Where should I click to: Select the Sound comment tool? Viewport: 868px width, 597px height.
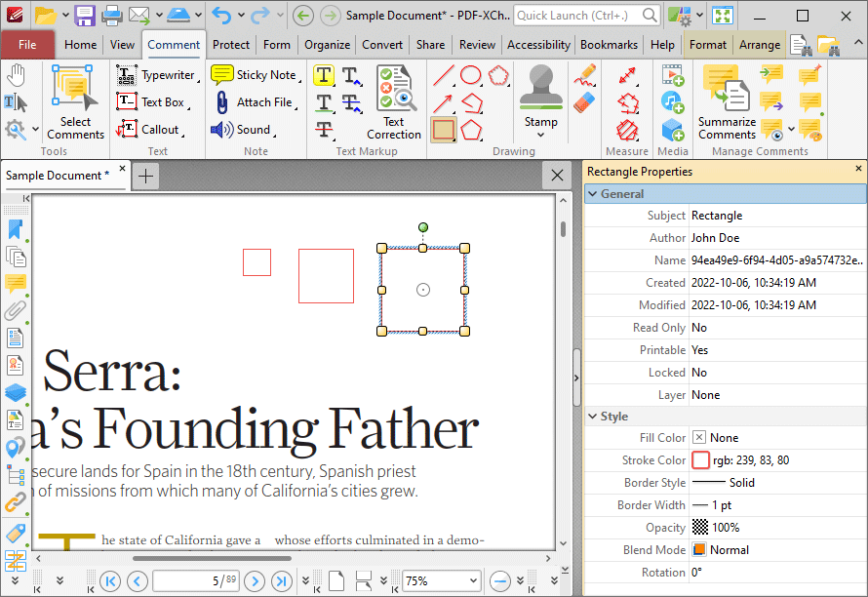(243, 129)
